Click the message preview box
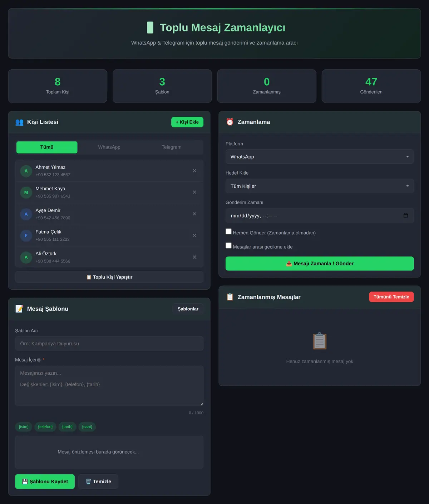429x504 pixels. pos(109,452)
